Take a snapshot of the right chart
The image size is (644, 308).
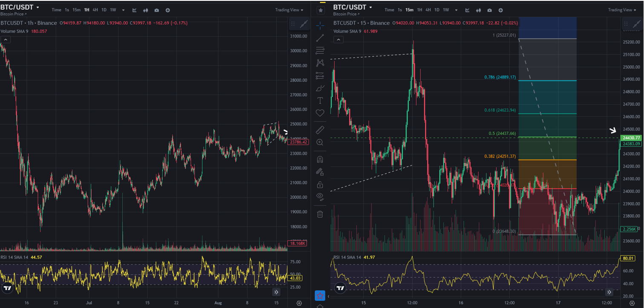click(x=489, y=10)
